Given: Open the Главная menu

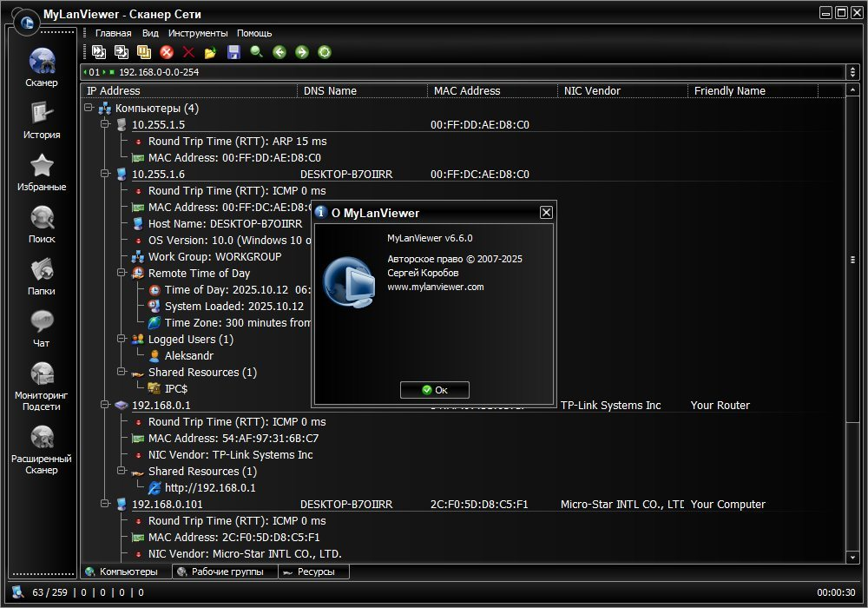Looking at the screenshot, I should (114, 33).
